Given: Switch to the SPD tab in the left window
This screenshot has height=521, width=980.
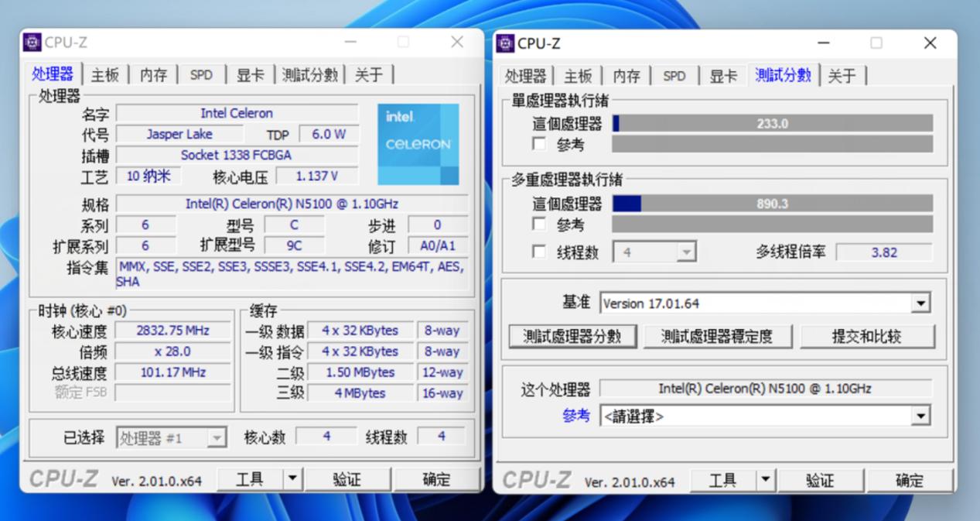Looking at the screenshot, I should tap(201, 75).
